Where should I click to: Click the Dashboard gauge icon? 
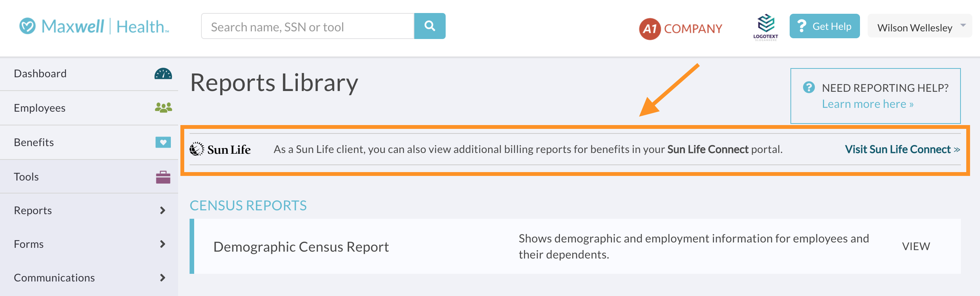163,73
